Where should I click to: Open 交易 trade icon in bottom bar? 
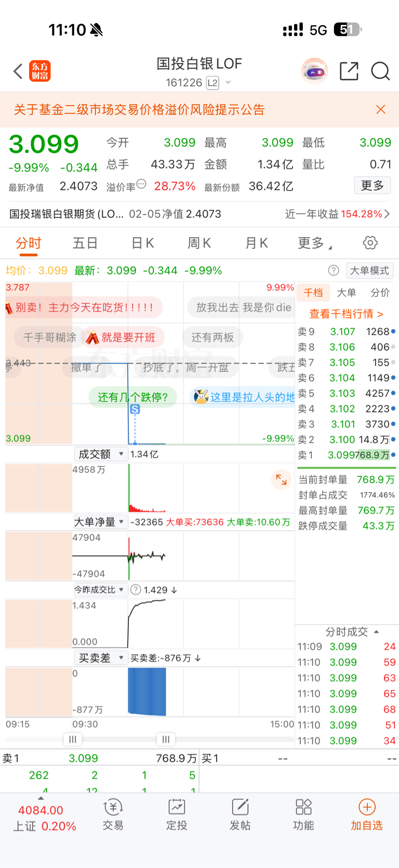(113, 815)
